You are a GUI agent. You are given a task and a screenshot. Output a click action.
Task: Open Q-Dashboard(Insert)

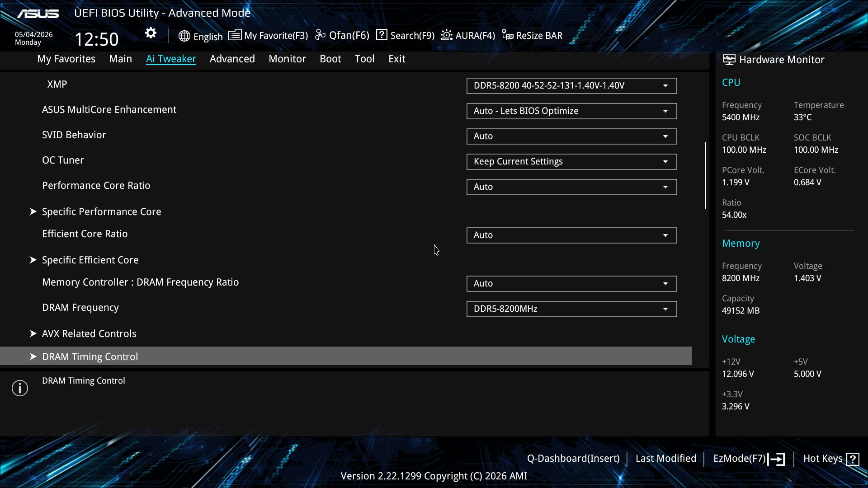pyautogui.click(x=573, y=459)
